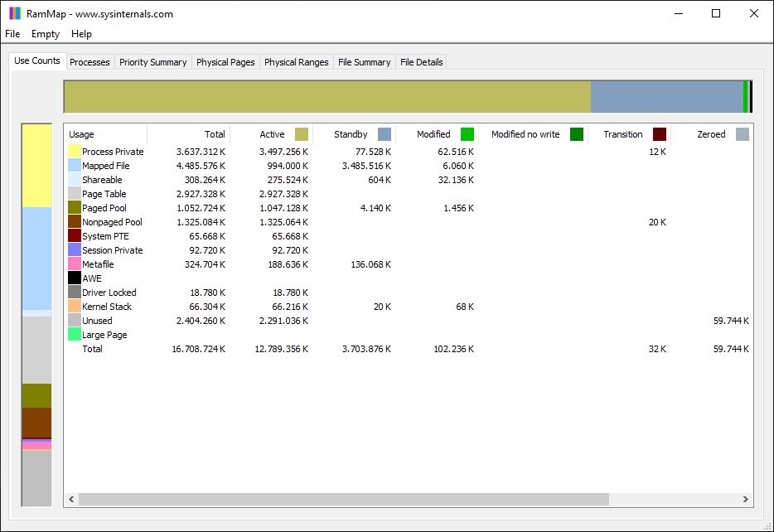This screenshot has height=532, width=774.
Task: Select the Use Counts tab
Action: [x=37, y=60]
